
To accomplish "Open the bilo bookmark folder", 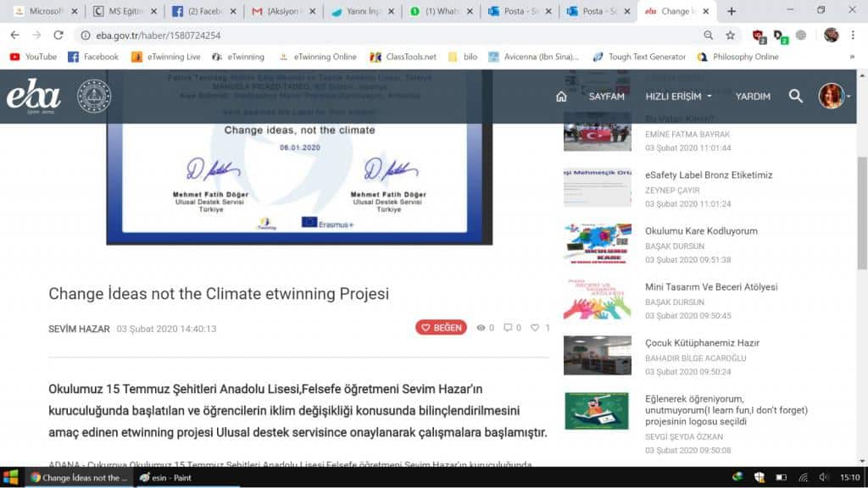I will tap(463, 57).
